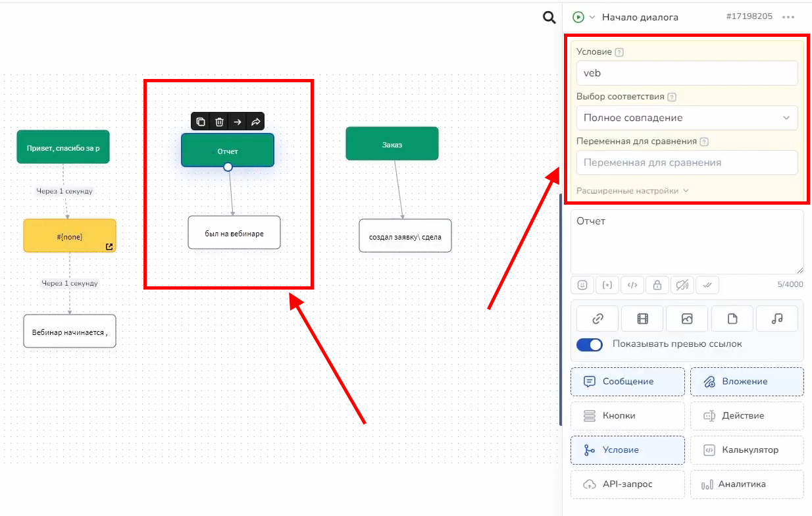
Task: Insert a variable using the braces icon
Action: pos(607,285)
